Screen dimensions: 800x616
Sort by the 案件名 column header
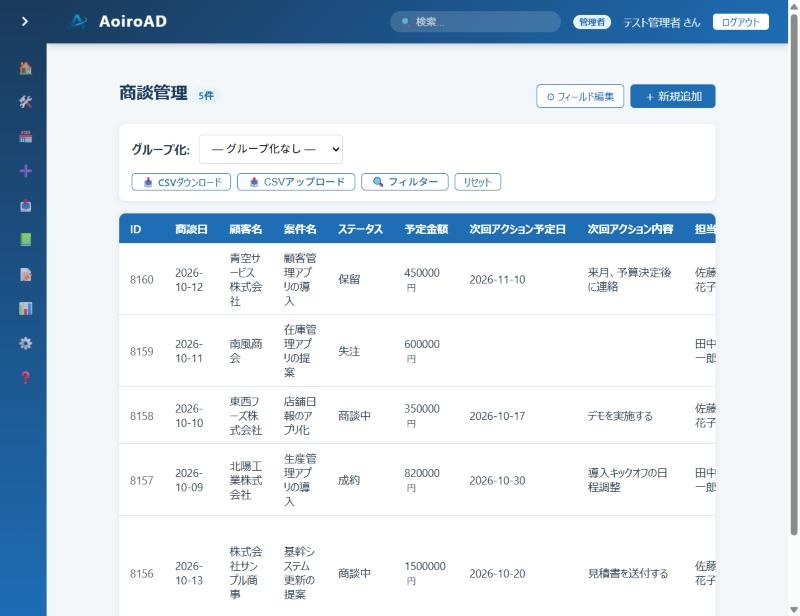(x=300, y=229)
